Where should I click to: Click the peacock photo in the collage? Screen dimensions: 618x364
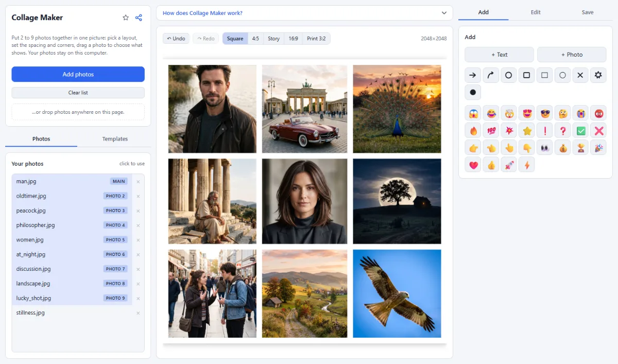click(397, 109)
